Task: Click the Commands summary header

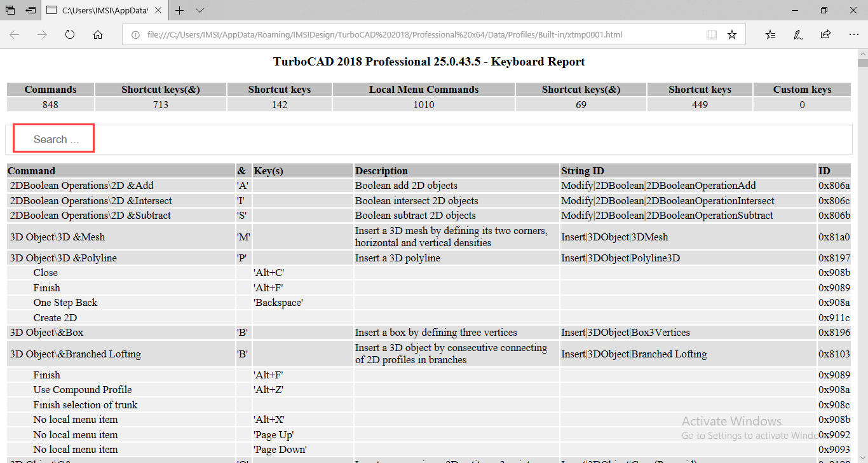Action: tap(51, 90)
